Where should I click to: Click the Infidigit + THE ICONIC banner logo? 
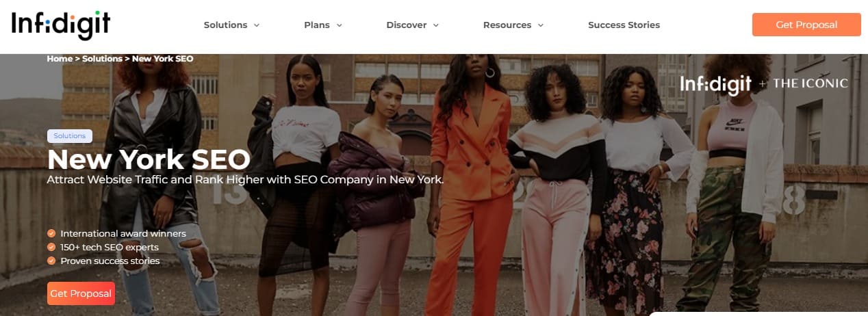pyautogui.click(x=764, y=83)
